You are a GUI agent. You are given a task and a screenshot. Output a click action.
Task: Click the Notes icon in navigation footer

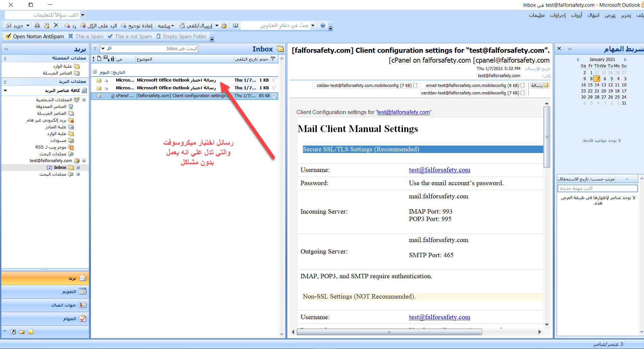(x=31, y=332)
